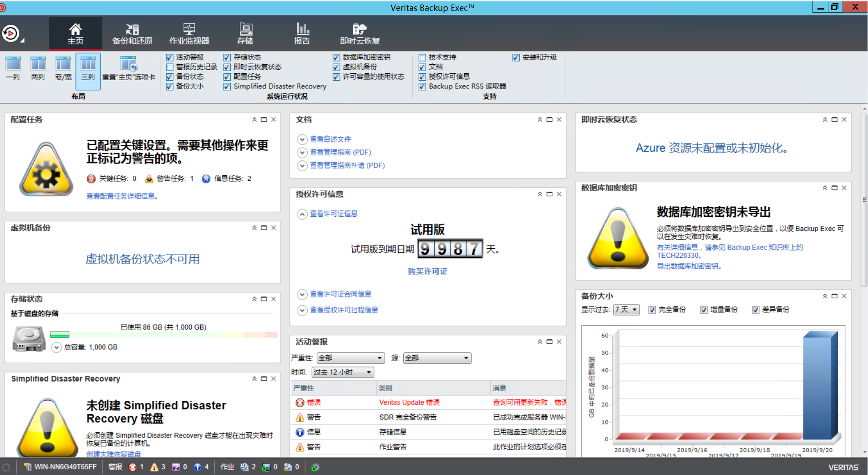The image size is (868, 475).
Task: Open the 存储 tab
Action: pos(245,34)
